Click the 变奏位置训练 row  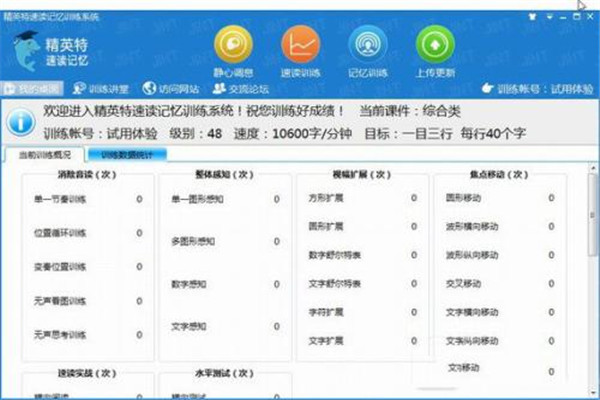[88, 266]
